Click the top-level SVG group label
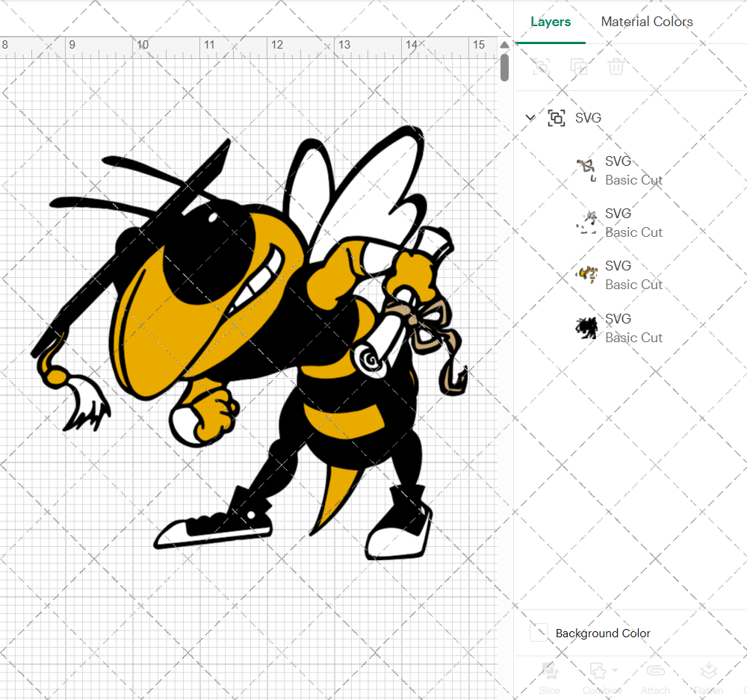This screenshot has height=700, width=747. [589, 118]
